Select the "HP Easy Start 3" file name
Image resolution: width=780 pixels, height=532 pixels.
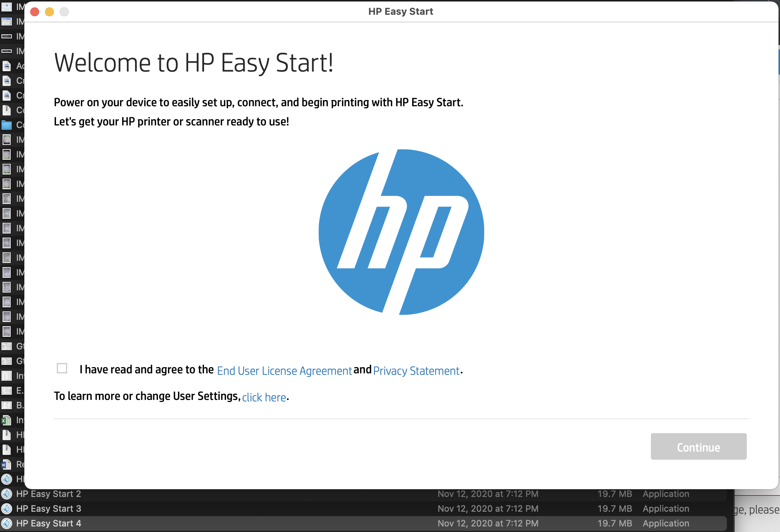(49, 509)
